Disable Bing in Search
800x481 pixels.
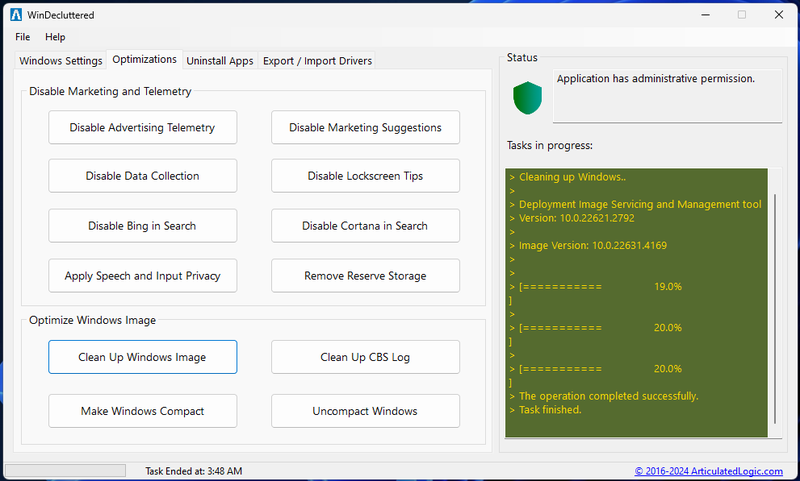pyautogui.click(x=142, y=226)
